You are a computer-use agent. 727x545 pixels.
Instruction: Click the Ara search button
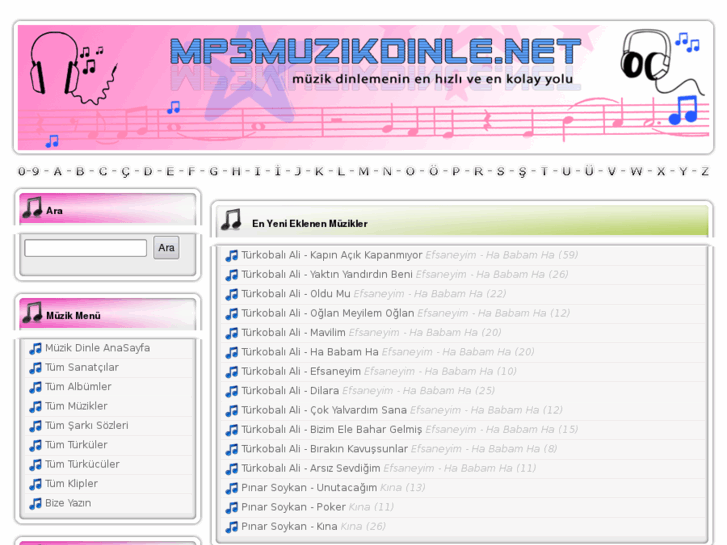[166, 248]
